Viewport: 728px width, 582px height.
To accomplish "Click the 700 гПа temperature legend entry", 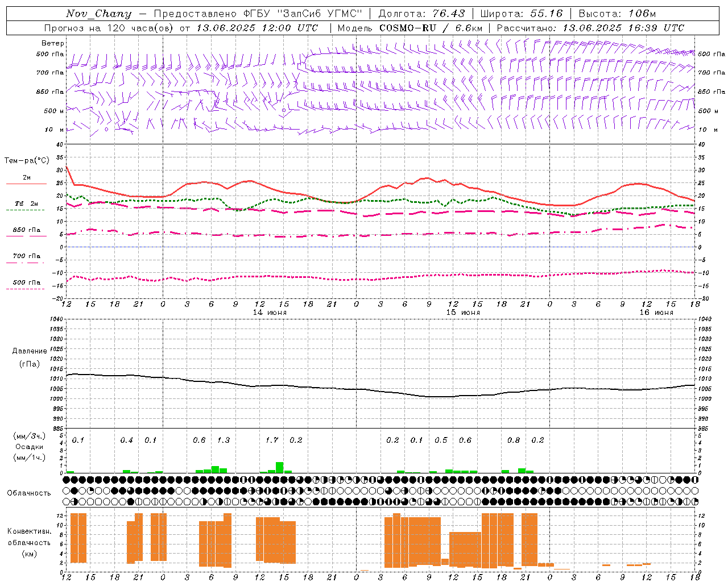I will tap(26, 256).
